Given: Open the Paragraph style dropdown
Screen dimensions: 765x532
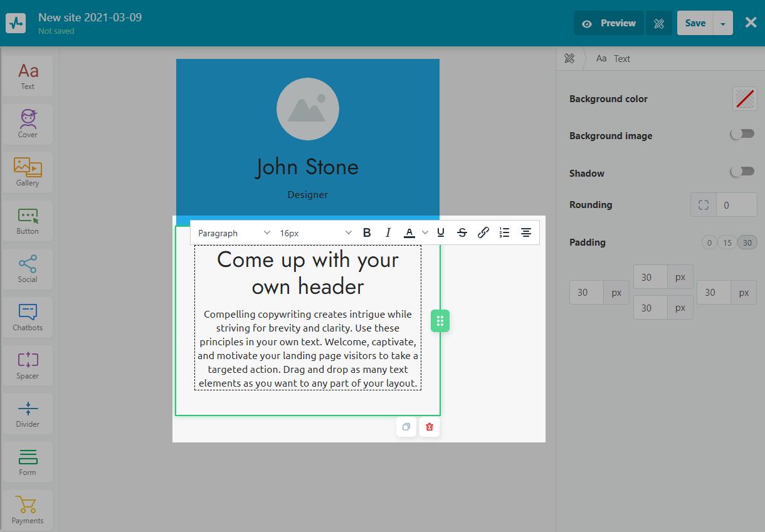Looking at the screenshot, I should pyautogui.click(x=234, y=233).
